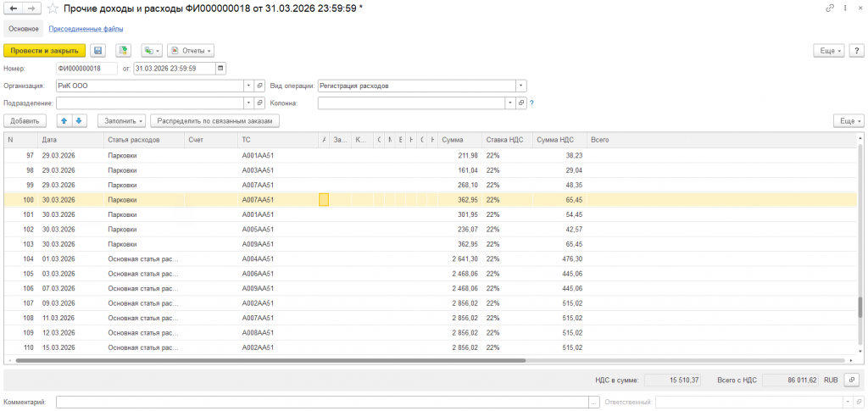
Task: Expand the Колонна dropdown list
Action: (510, 103)
